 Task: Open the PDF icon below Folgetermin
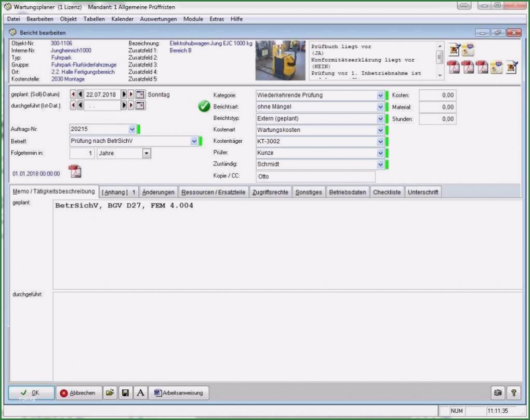(x=75, y=171)
